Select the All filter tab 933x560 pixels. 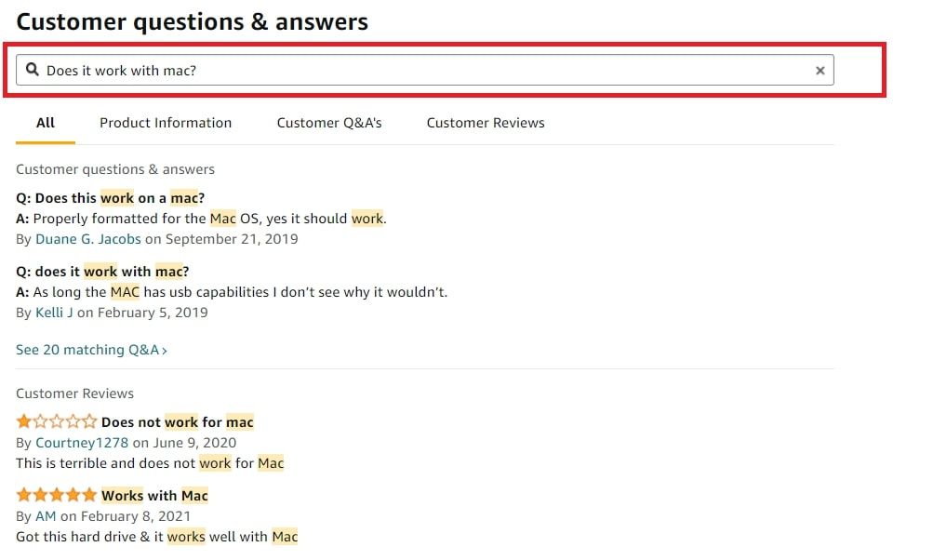[44, 122]
